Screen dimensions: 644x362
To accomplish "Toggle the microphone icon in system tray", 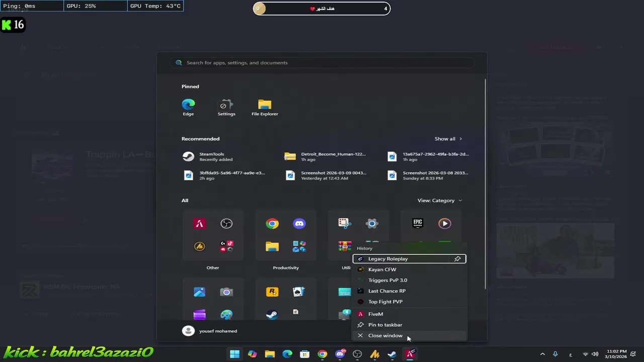I will 555,354.
